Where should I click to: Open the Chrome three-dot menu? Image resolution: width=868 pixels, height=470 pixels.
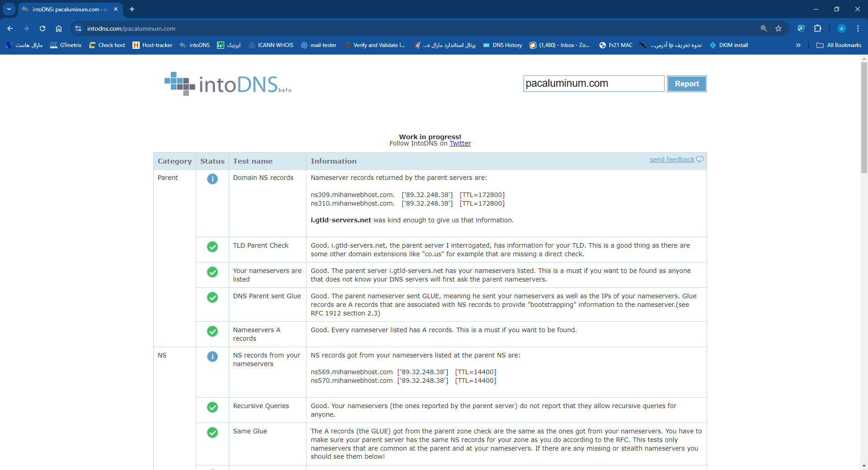[858, 28]
